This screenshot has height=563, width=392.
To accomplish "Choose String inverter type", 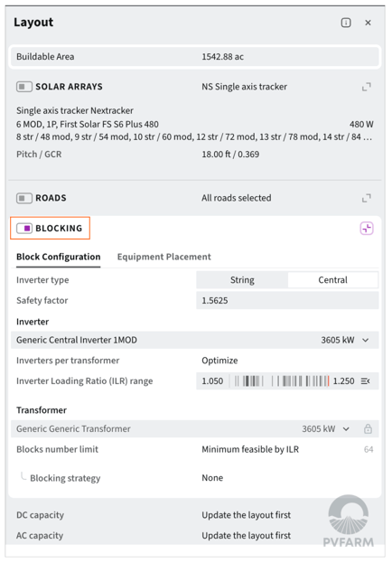I will tap(242, 280).
